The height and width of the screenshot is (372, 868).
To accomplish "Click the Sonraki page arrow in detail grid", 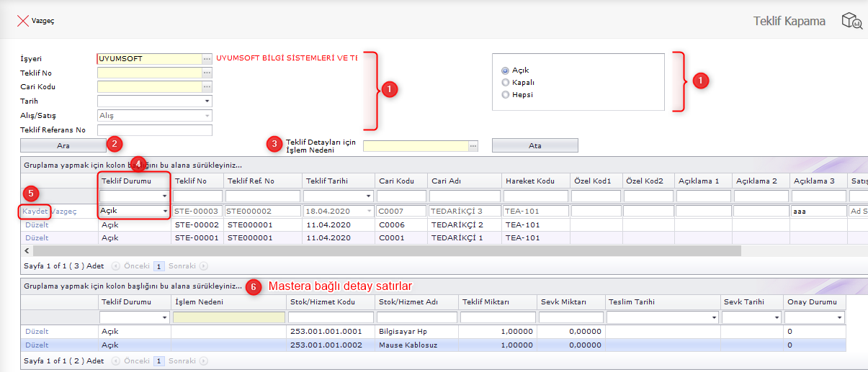I will [204, 361].
